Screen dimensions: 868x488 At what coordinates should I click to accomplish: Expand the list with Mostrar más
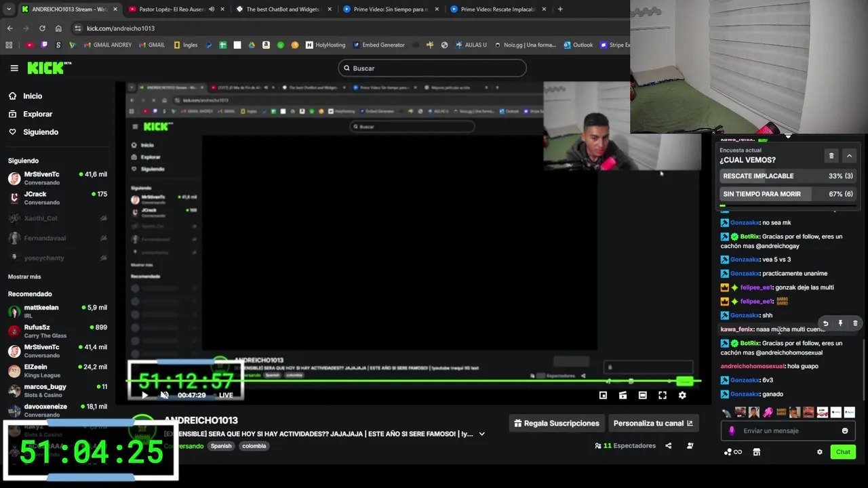coord(24,277)
